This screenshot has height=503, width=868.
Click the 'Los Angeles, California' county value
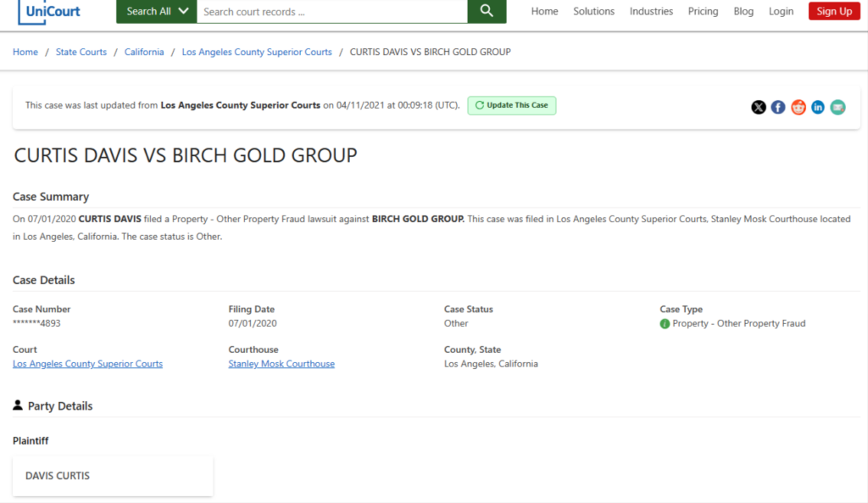pos(491,364)
